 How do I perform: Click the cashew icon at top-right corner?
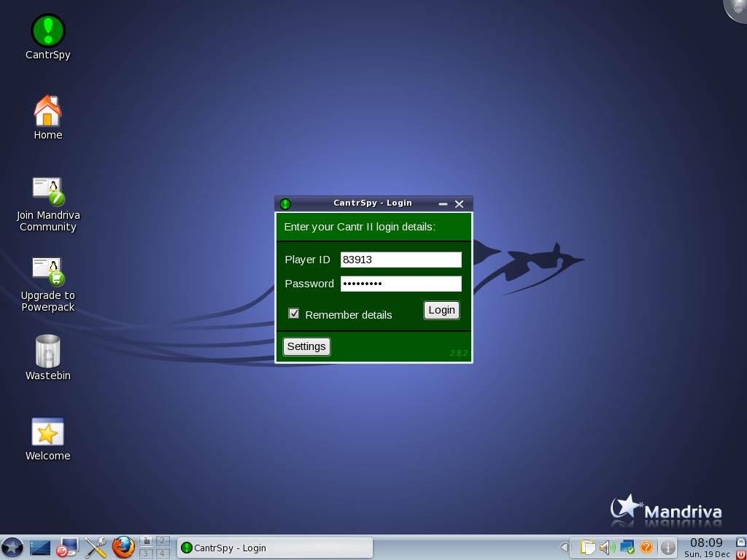pyautogui.click(x=736, y=9)
